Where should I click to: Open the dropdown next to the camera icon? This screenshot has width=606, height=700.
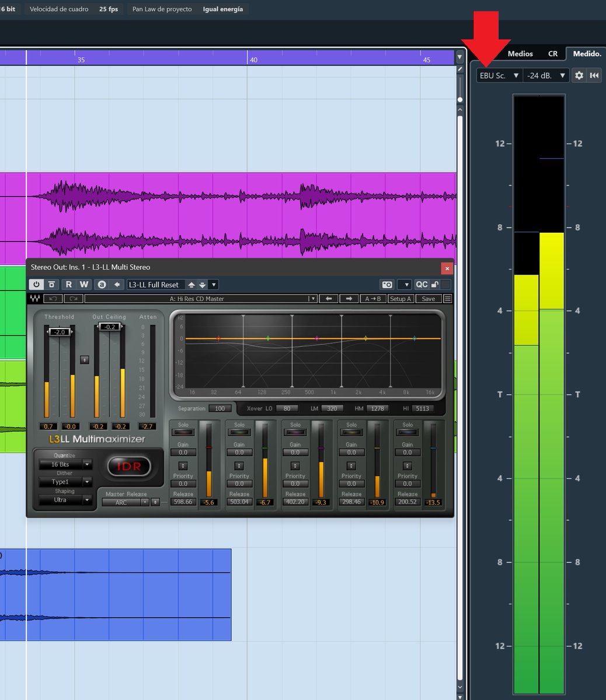(404, 285)
